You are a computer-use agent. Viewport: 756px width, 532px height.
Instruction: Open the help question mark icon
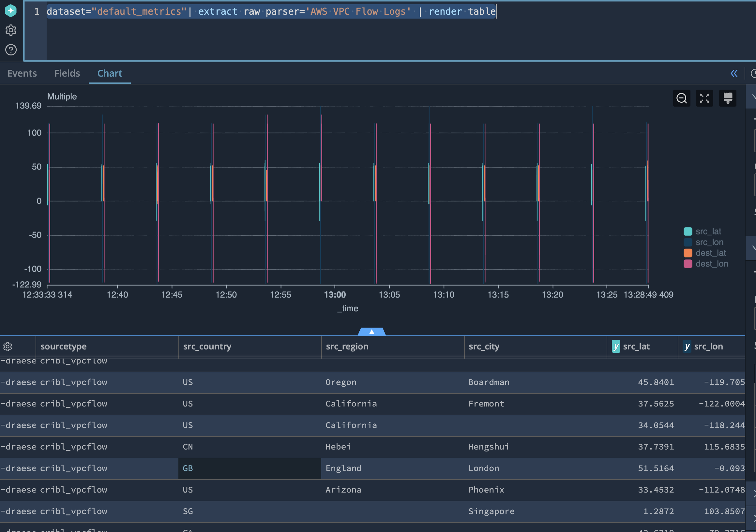click(11, 50)
